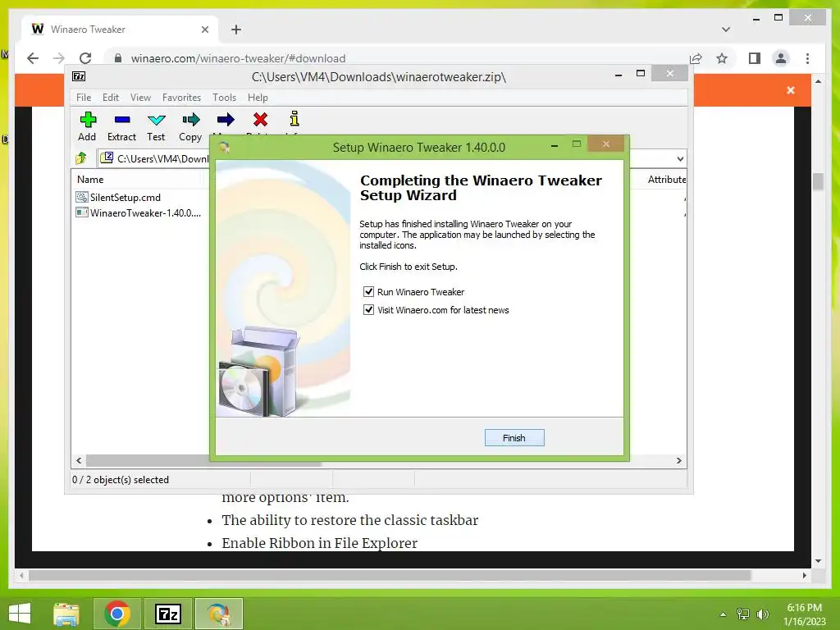This screenshot has height=630, width=840.
Task: Click Chrome page horizontal scrollbar thumb
Action: point(390,575)
